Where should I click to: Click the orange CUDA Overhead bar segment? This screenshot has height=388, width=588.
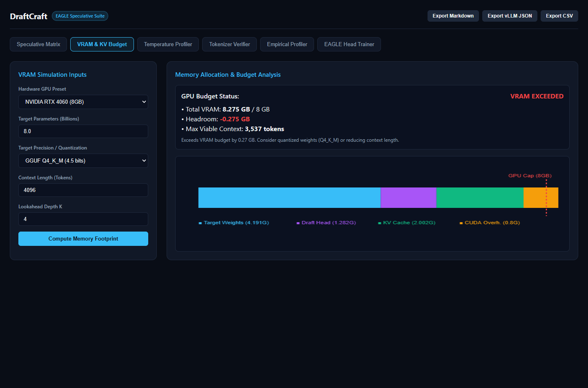pyautogui.click(x=541, y=198)
